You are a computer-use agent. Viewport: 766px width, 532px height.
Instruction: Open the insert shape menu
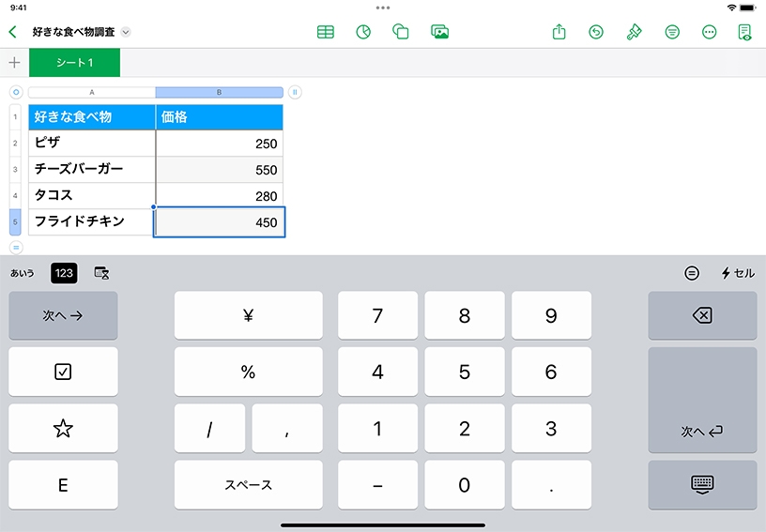coord(401,32)
